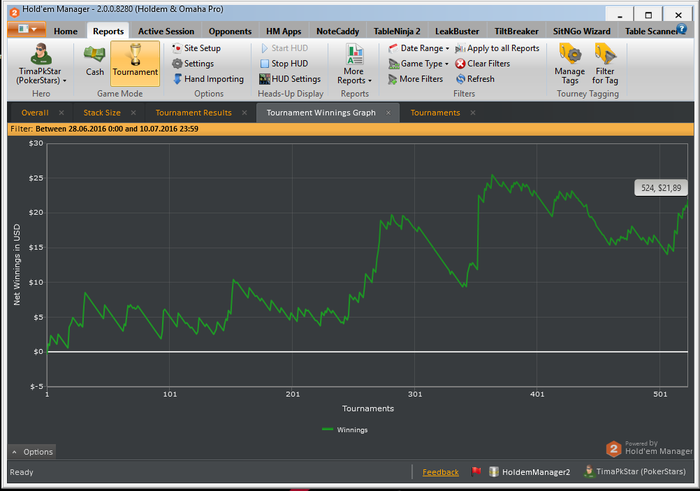Click the Hold'em Manager title bar icon
The width and height of the screenshot is (700, 491).
point(14,12)
